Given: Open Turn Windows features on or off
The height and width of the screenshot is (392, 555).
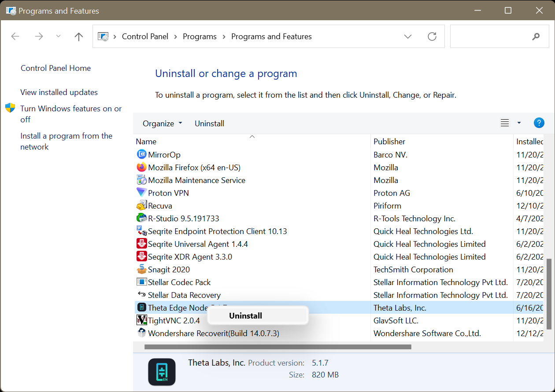Looking at the screenshot, I should click(x=71, y=114).
